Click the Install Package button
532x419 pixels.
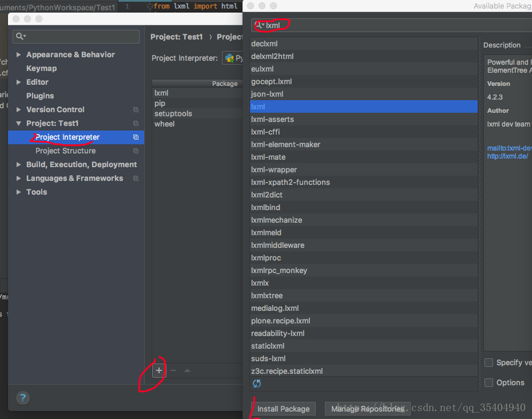(283, 409)
